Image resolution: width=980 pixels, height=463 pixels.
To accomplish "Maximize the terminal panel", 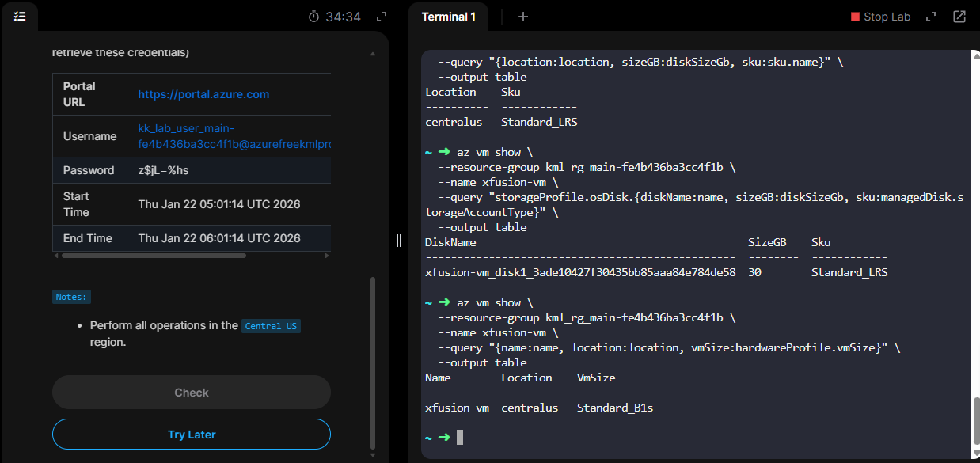I will click(931, 17).
